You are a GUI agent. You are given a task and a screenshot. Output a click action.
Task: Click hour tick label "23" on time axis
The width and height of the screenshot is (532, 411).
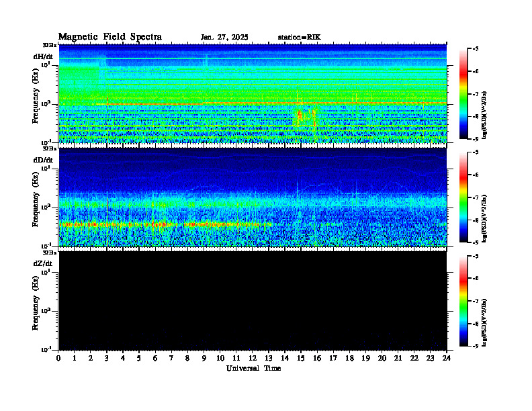(430, 359)
